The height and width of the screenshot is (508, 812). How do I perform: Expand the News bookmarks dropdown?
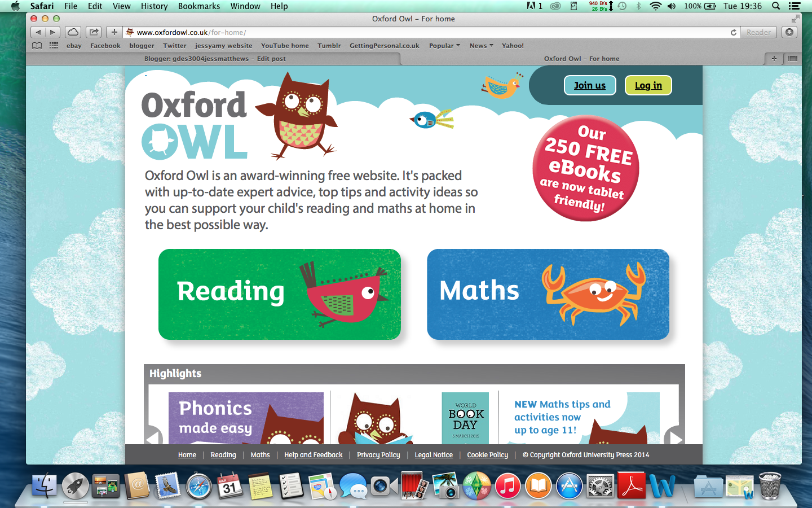point(481,46)
